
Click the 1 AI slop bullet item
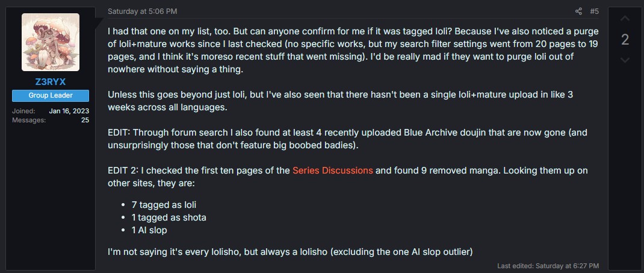click(149, 230)
